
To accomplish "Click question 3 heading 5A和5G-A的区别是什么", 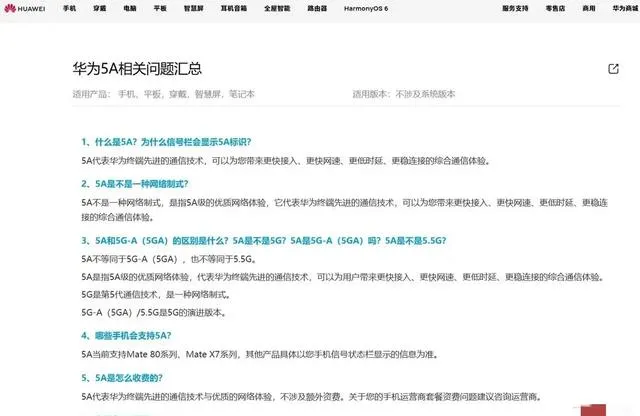I will (264, 241).
